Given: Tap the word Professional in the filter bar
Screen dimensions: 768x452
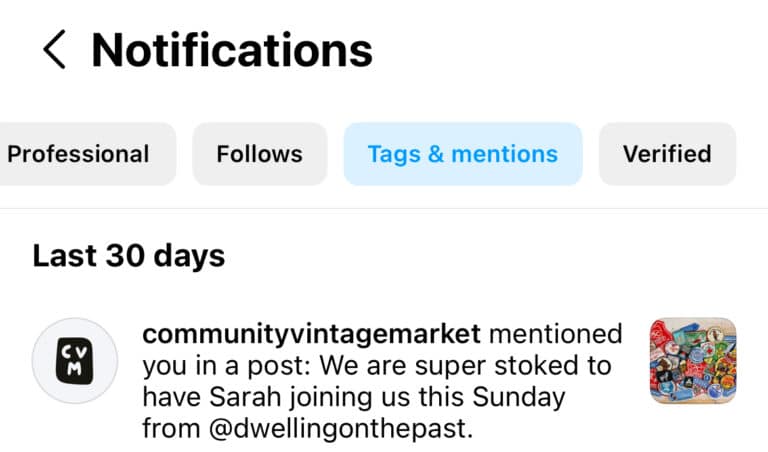Looking at the screenshot, I should pyautogui.click(x=78, y=154).
